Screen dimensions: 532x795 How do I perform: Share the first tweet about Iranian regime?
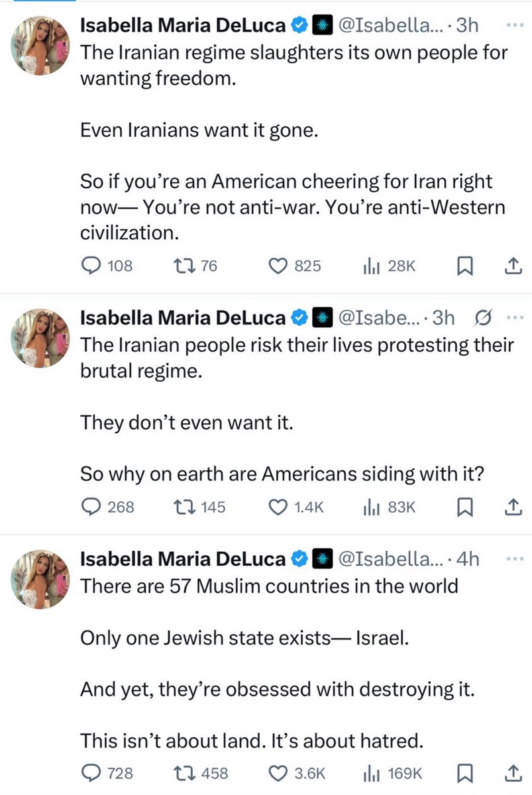click(x=513, y=266)
